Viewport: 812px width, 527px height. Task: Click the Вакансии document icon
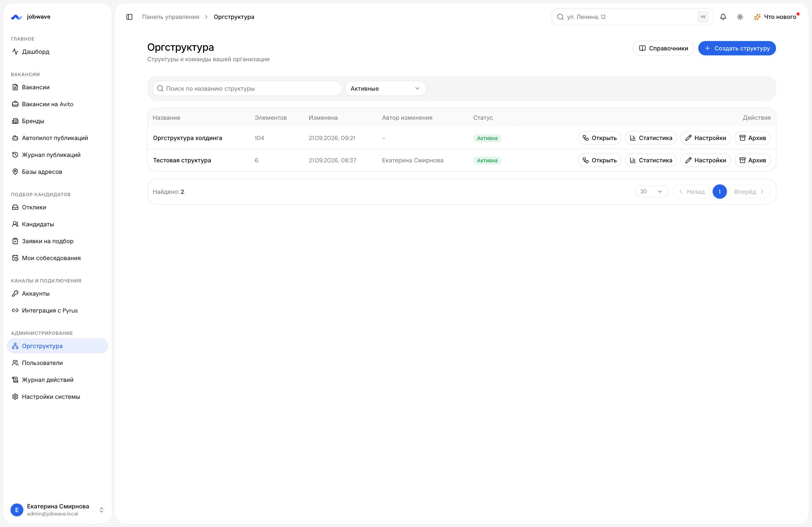(x=15, y=87)
